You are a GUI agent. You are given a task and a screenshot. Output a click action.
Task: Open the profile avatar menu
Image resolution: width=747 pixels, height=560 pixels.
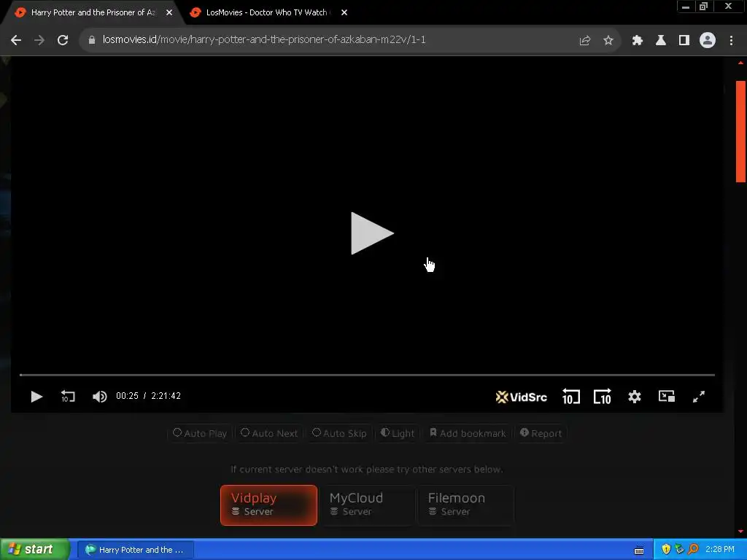(x=708, y=40)
